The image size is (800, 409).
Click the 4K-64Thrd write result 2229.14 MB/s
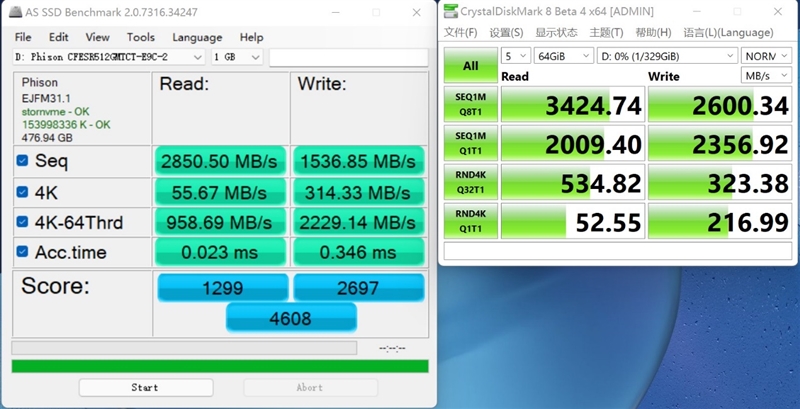[x=358, y=222]
